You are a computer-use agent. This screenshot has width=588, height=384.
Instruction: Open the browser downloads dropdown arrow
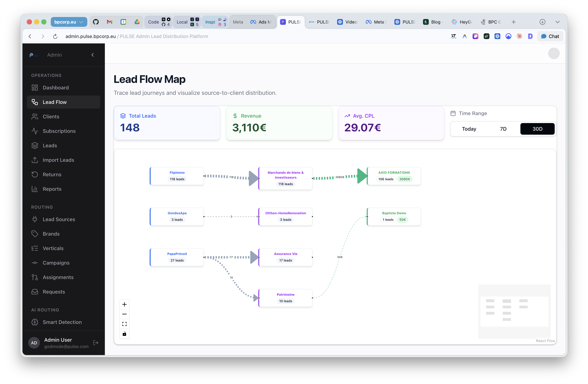click(x=557, y=22)
